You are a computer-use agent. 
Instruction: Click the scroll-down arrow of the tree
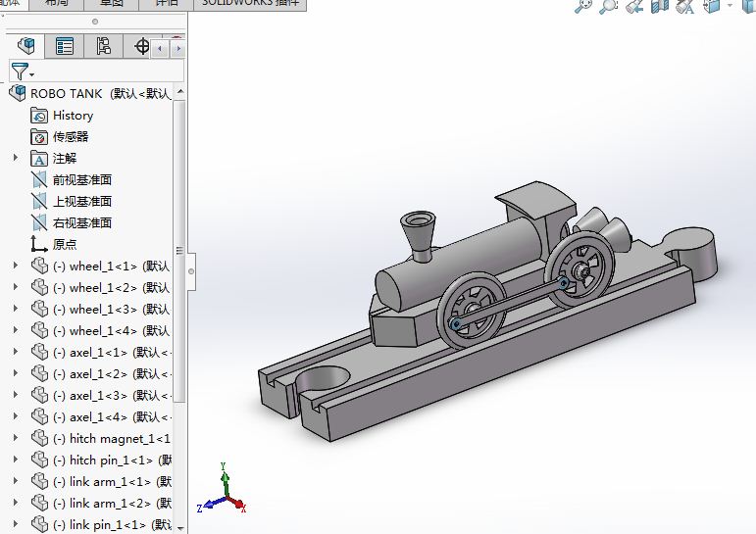(179, 528)
